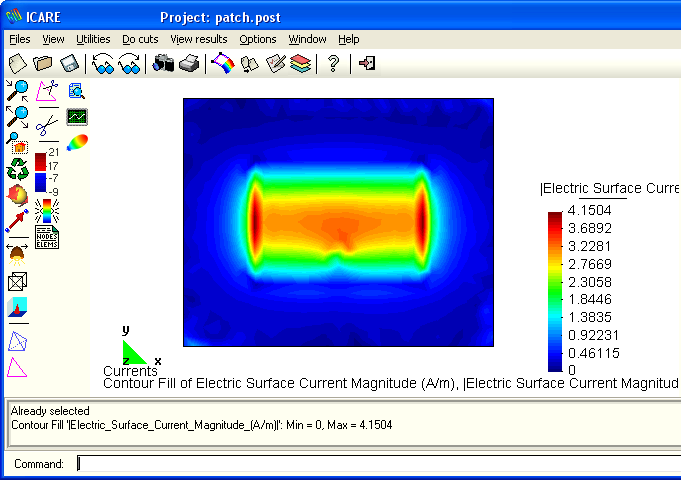Select the triangle with scissors cut tool
Screen dimensions: 681x480
coord(47,91)
